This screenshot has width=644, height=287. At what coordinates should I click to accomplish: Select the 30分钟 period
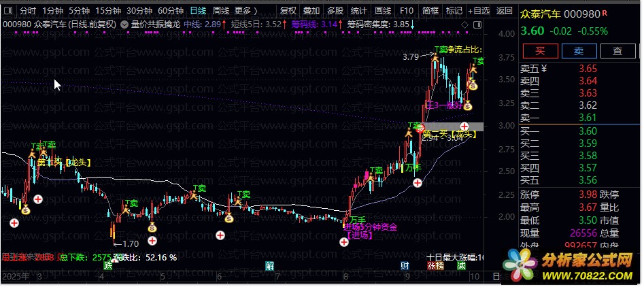(x=139, y=11)
